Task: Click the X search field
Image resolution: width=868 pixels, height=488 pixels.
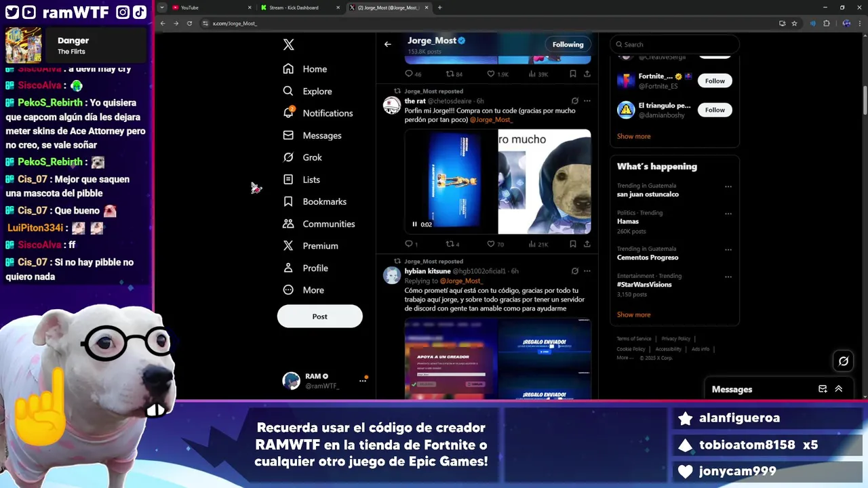Action: pos(674,44)
